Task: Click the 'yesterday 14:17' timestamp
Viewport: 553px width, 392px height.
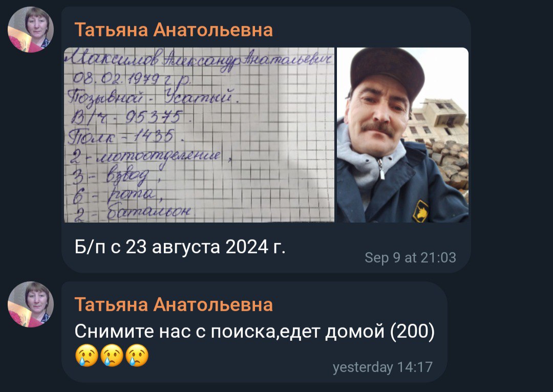Action: coord(382,367)
